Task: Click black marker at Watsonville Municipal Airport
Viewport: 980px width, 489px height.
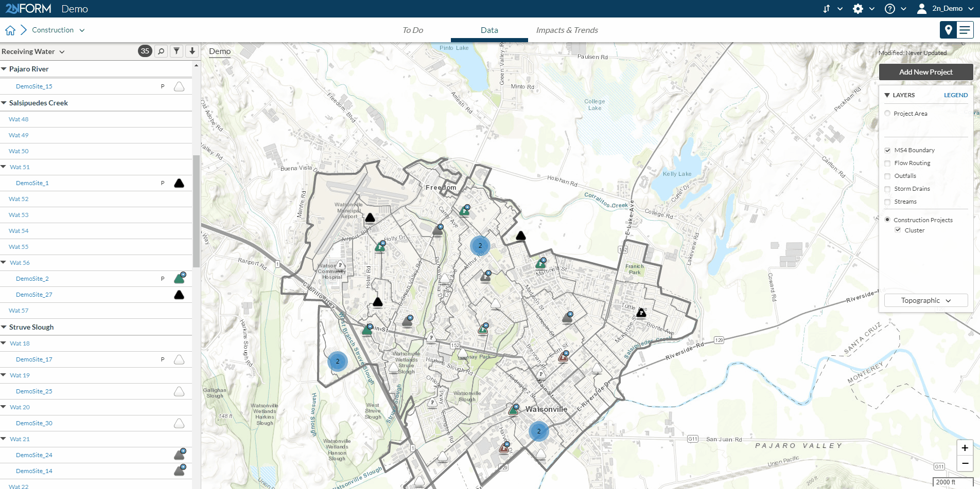Action: point(370,218)
